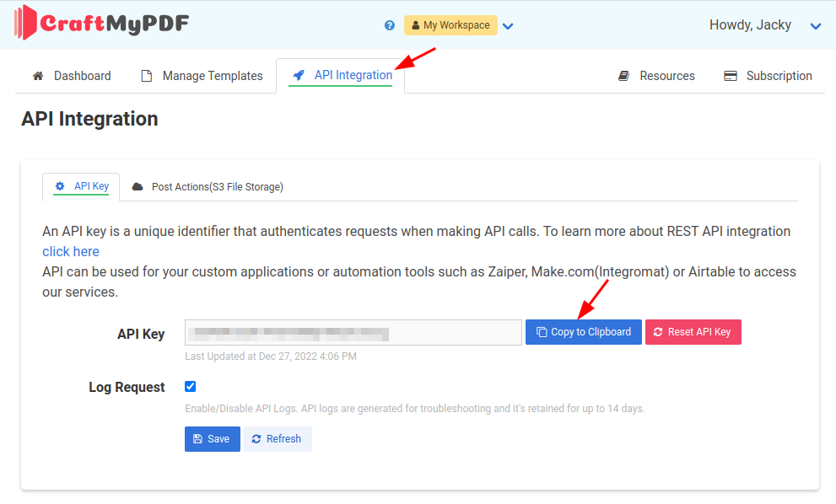Open the Post Actions(S3 File Storage) tab
Image resolution: width=836 pixels, height=504 pixels.
pos(217,187)
